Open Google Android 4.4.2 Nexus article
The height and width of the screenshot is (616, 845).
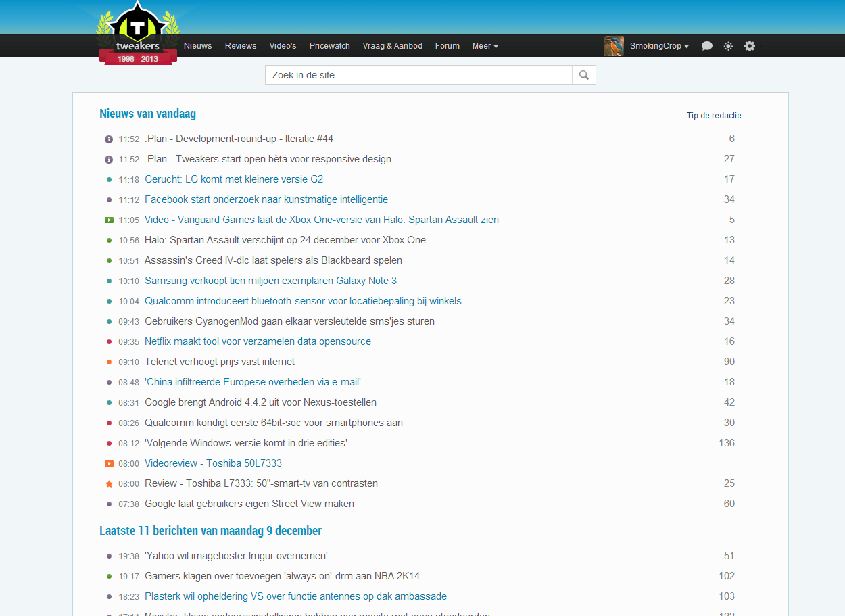[260, 402]
